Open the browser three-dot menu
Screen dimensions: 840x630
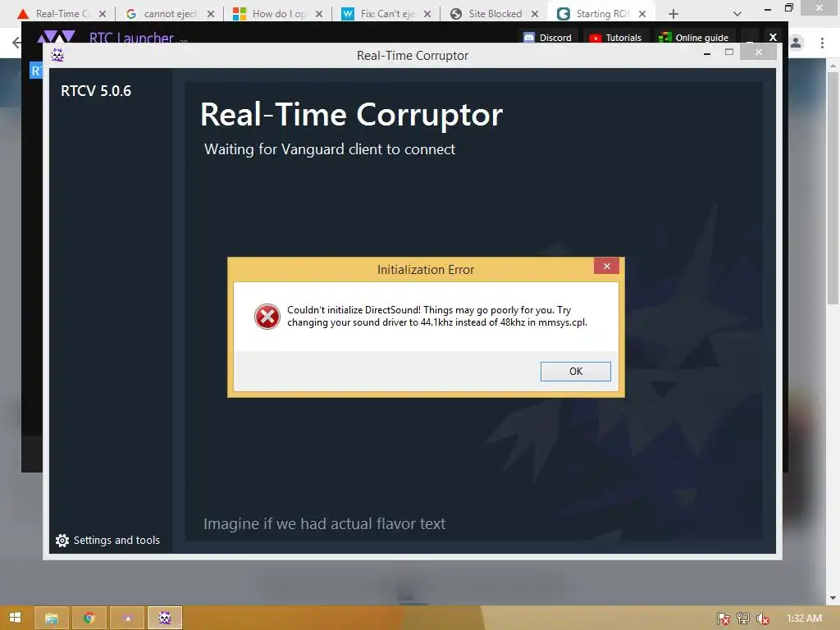coord(822,43)
